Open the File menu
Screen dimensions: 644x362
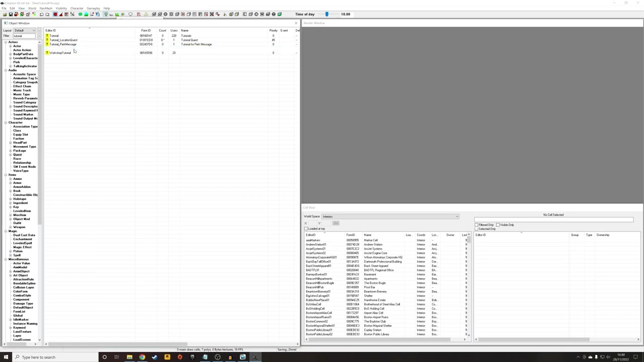click(4, 9)
